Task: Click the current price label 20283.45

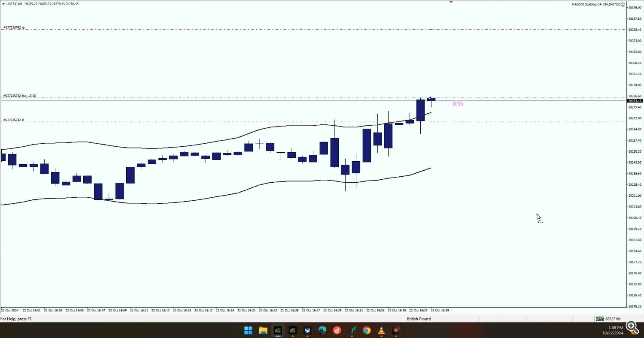Action: [634, 101]
